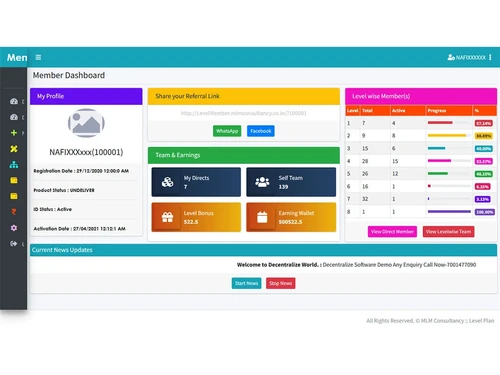Image resolution: width=500 pixels, height=375 pixels.
Task: Click the red percentage badge in level 1 row
Action: (x=484, y=123)
